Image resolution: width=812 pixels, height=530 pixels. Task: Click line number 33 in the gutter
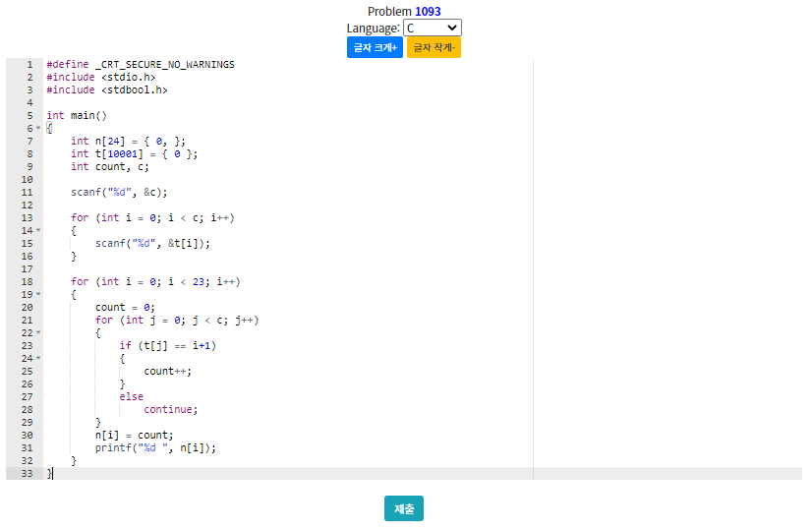(27, 474)
